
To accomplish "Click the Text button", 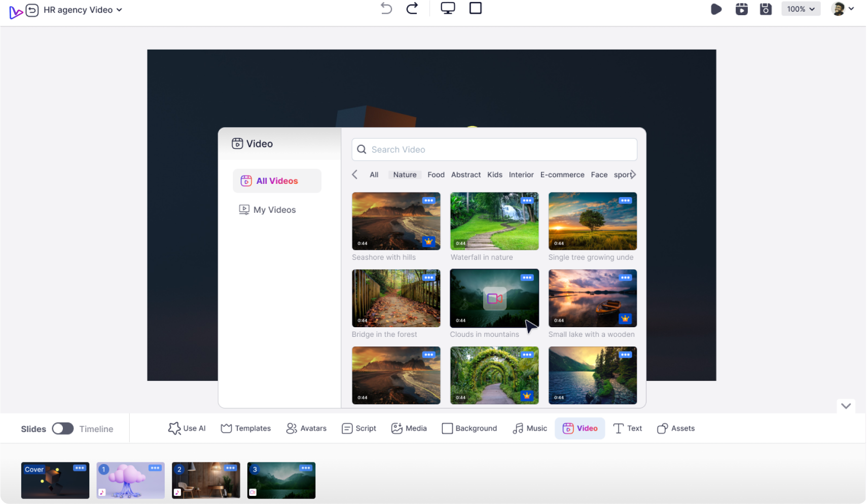I will coord(627,428).
